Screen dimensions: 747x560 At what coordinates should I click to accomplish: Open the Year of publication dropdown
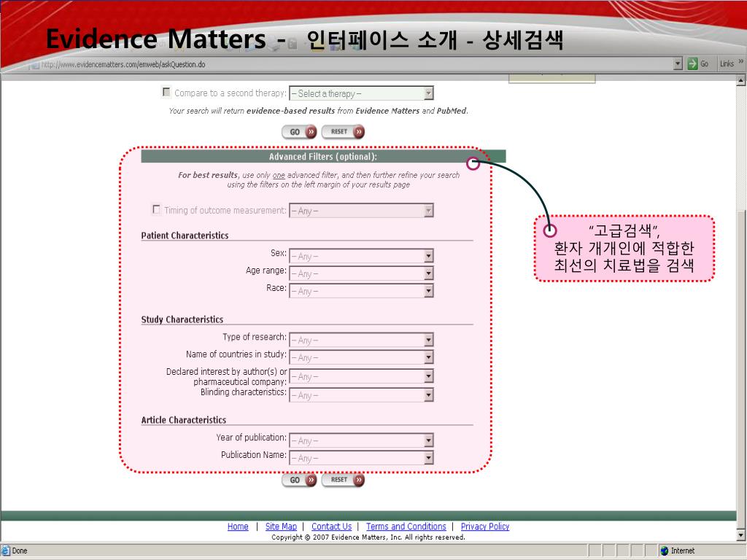361,440
